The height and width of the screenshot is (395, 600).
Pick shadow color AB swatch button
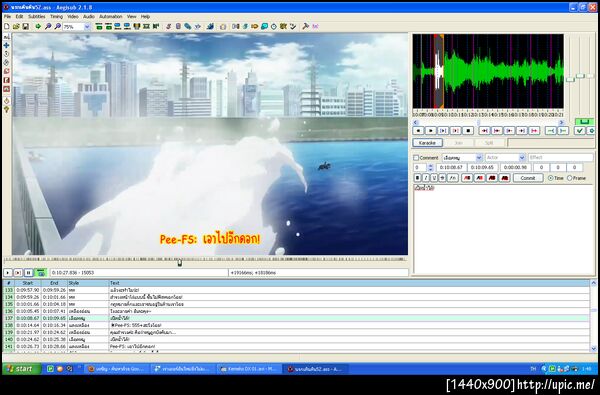pos(505,178)
